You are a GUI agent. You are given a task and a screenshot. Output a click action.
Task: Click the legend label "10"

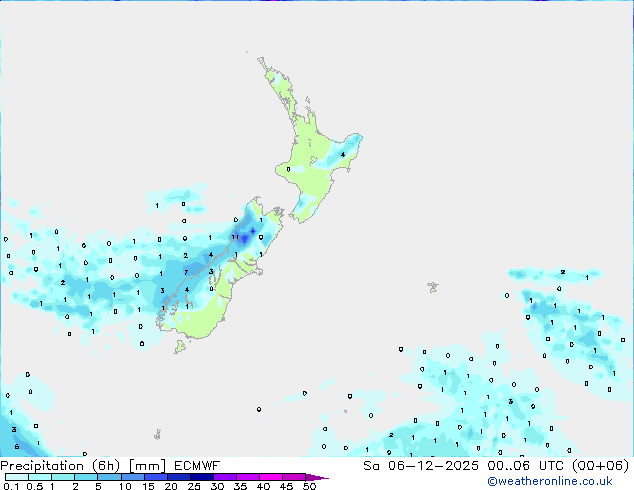point(125,486)
